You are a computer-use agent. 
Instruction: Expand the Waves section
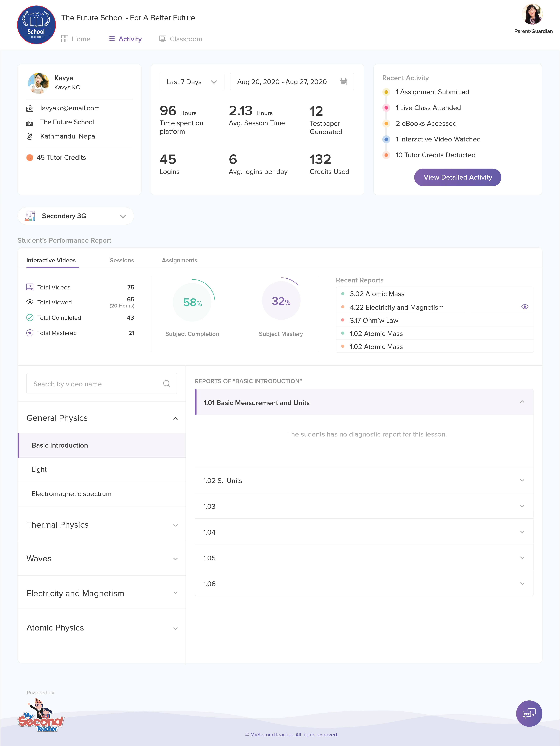(x=102, y=559)
